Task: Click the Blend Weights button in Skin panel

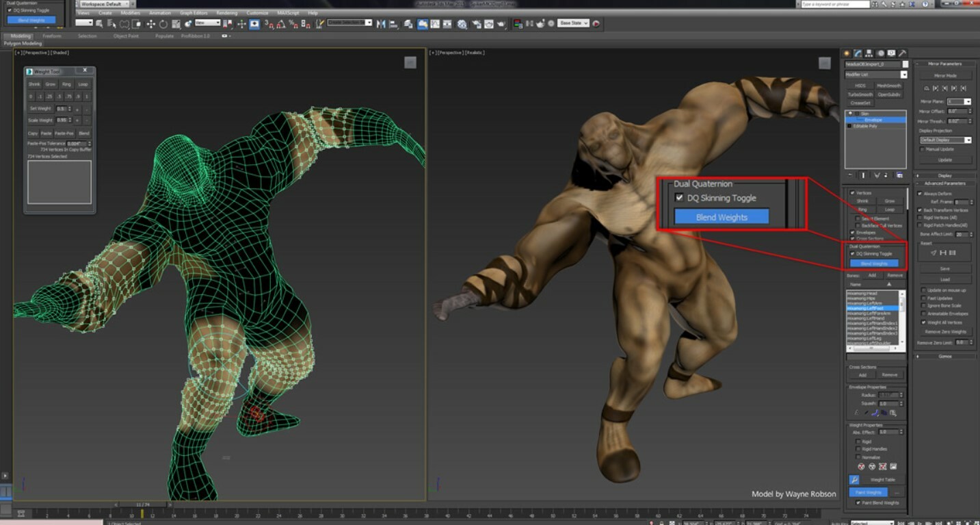Action: (x=874, y=264)
